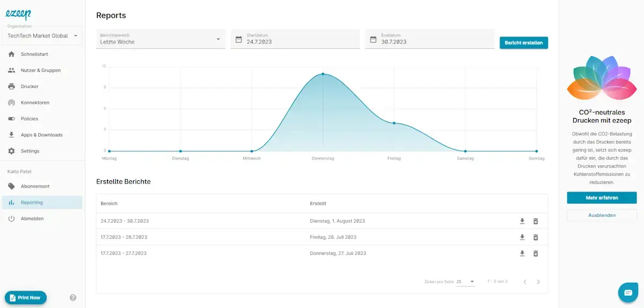Image resolution: width=644 pixels, height=308 pixels.
Task: Navigate to Konnektoren page
Action: tap(35, 102)
